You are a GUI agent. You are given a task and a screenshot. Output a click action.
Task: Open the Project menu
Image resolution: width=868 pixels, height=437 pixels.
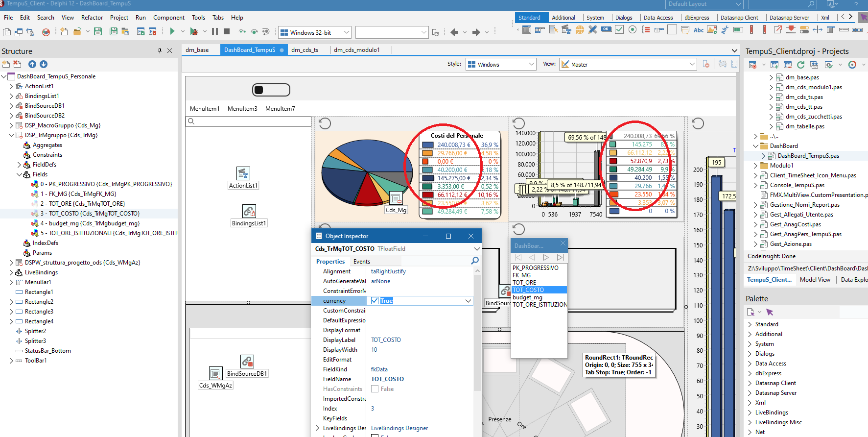click(119, 18)
